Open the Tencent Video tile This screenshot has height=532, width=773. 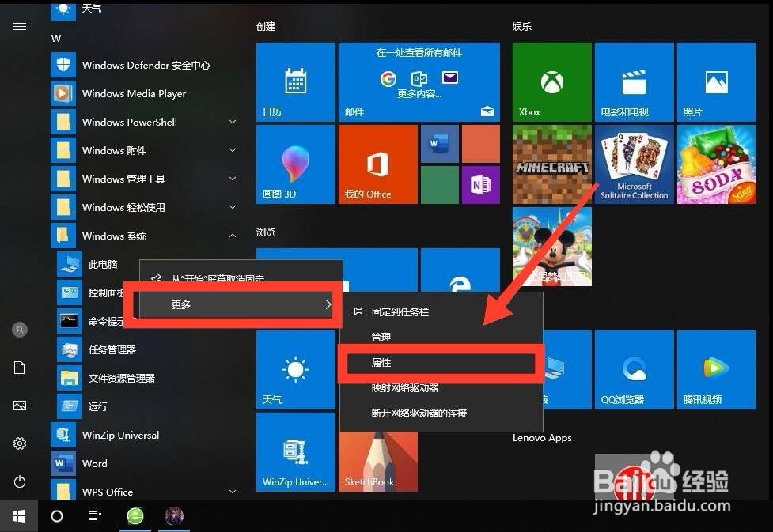pyautogui.click(x=717, y=369)
